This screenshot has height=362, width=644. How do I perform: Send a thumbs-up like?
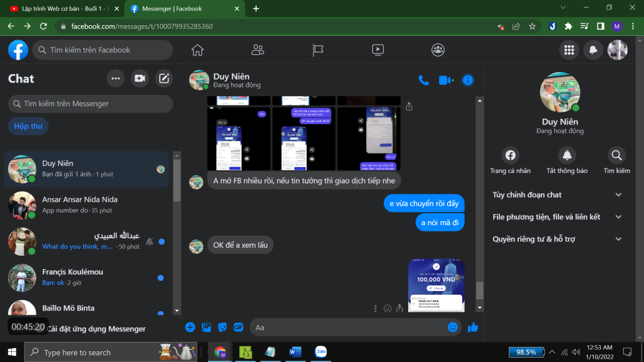473,327
